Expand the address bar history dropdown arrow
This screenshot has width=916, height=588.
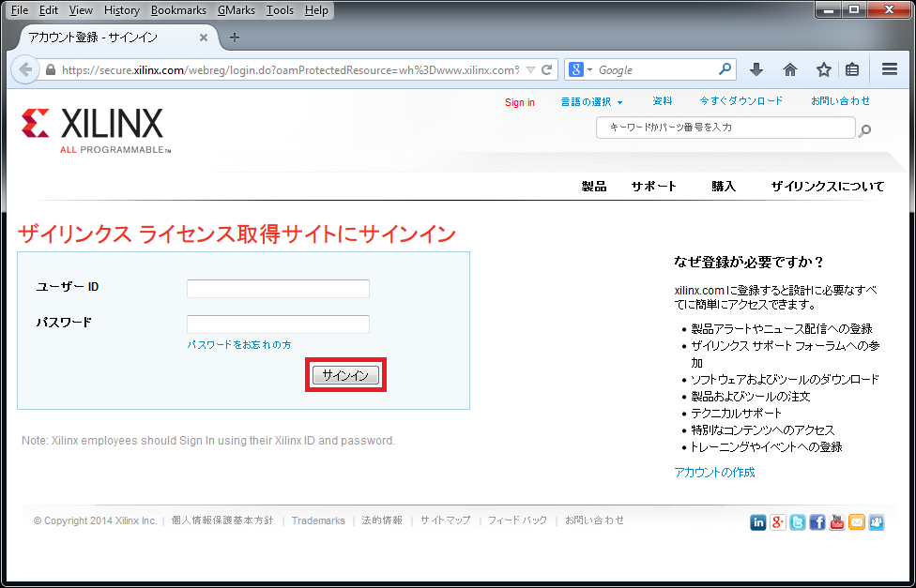(x=530, y=70)
